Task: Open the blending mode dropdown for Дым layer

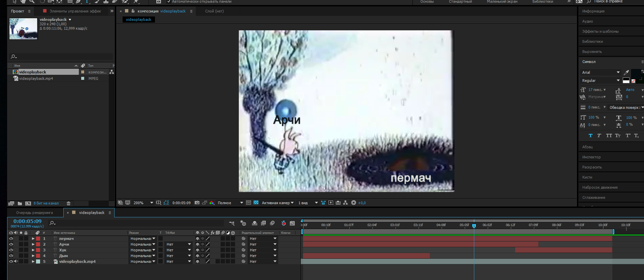Action: click(143, 256)
